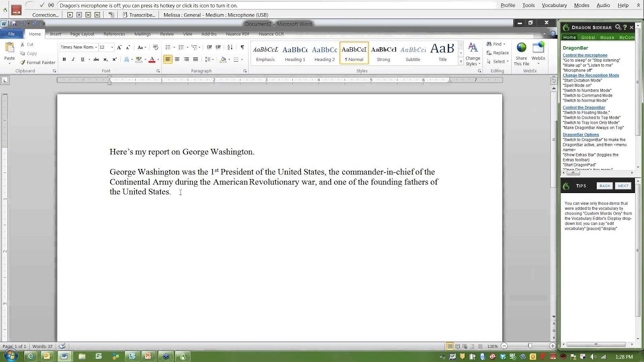Toggle Underline formatting
The width and height of the screenshot is (644, 362).
(83, 59)
